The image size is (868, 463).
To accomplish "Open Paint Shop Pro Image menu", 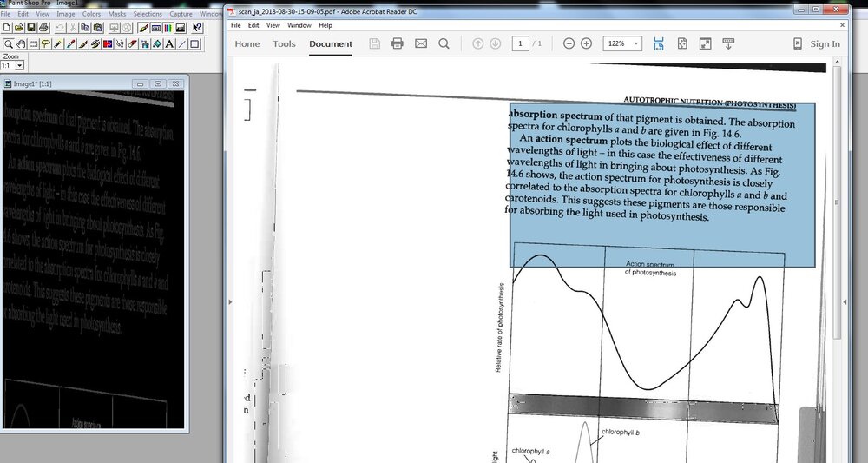I will [x=65, y=14].
